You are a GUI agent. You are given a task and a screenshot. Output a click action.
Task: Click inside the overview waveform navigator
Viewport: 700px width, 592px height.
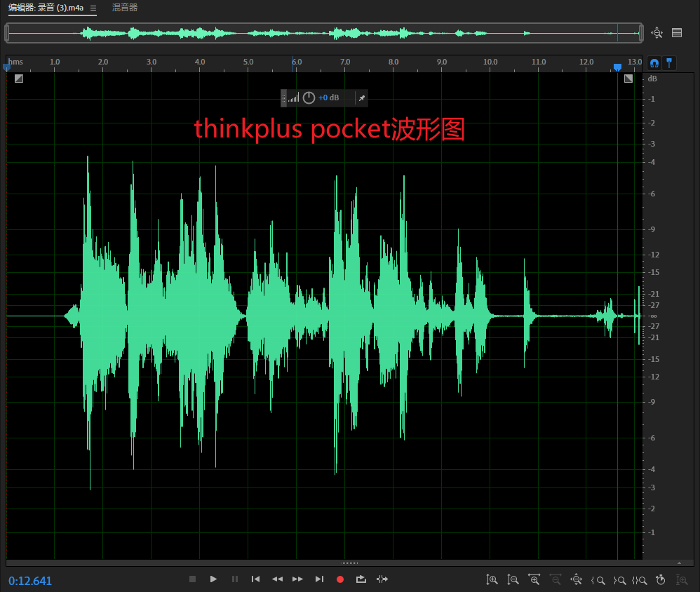pyautogui.click(x=323, y=33)
